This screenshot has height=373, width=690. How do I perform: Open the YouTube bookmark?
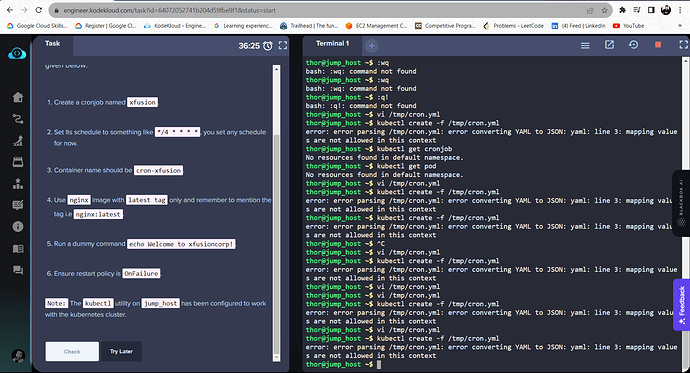(x=628, y=26)
